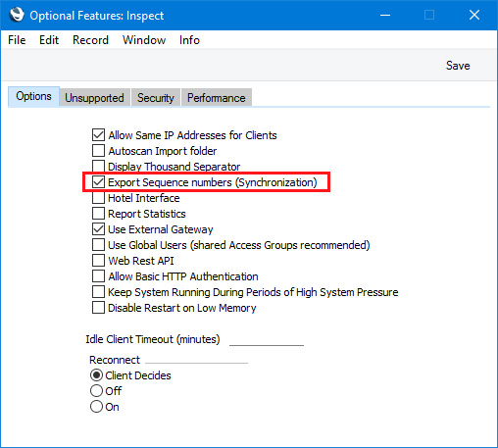Open the Record menu
Viewport: 498px width, 448px height.
(90, 40)
